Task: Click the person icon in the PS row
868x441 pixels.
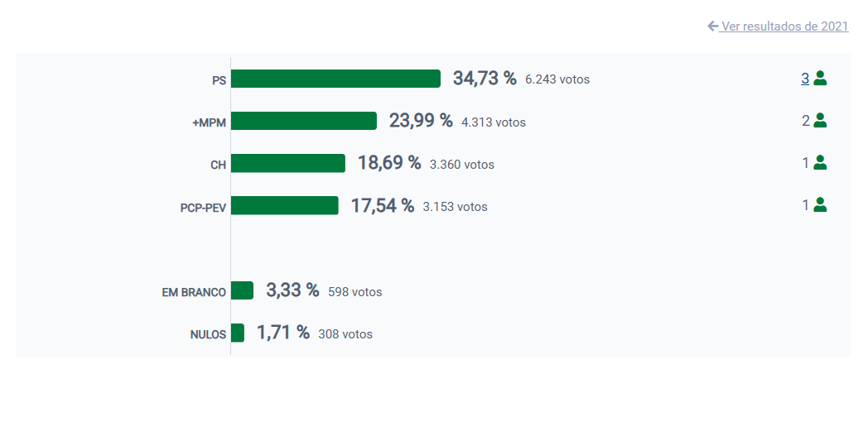Action: 820,79
